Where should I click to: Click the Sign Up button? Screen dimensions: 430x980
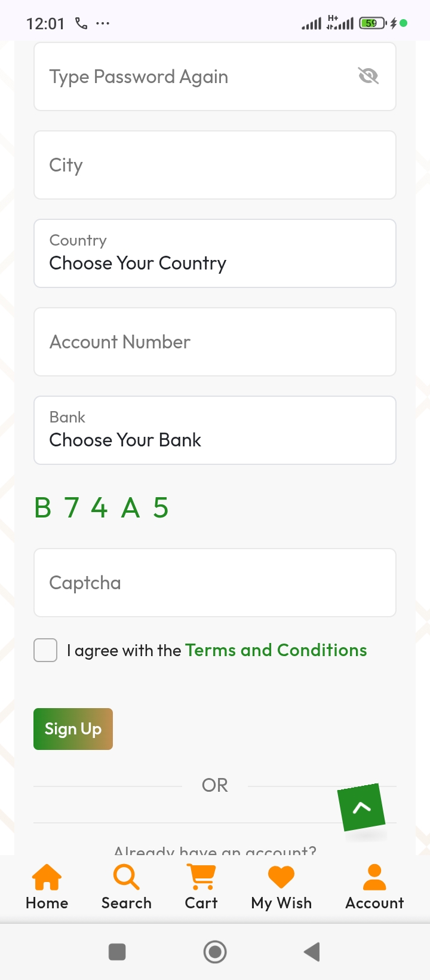coord(73,729)
